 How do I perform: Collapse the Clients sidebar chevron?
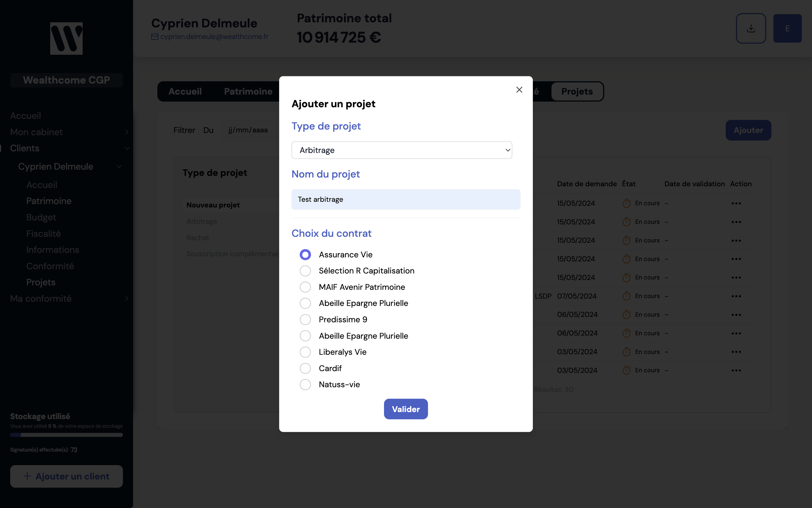click(x=127, y=148)
